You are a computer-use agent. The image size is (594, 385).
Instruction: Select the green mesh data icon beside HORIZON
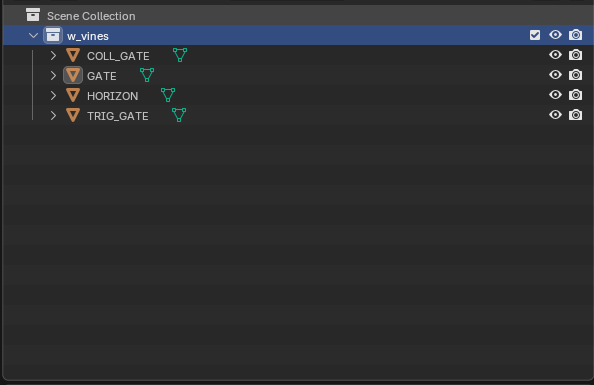pyautogui.click(x=168, y=95)
